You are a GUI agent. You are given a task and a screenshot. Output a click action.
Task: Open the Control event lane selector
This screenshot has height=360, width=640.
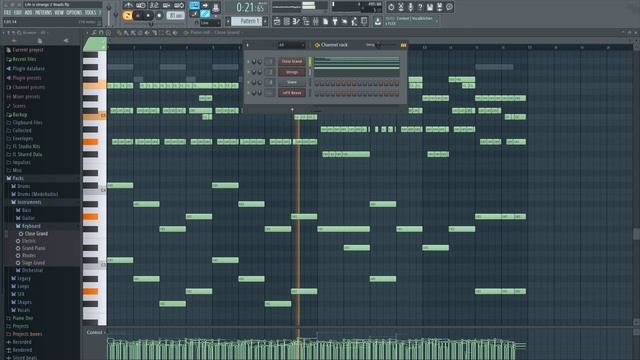click(95, 333)
